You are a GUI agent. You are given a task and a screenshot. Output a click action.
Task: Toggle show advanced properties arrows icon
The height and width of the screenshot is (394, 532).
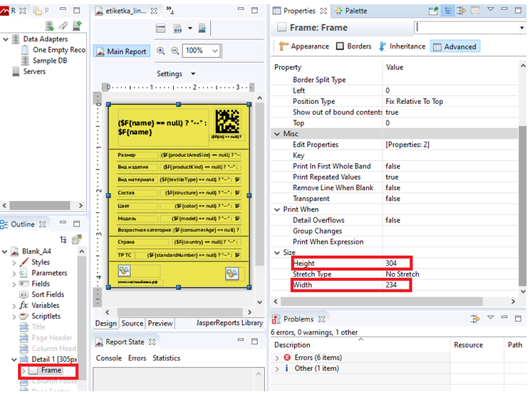pos(461,11)
